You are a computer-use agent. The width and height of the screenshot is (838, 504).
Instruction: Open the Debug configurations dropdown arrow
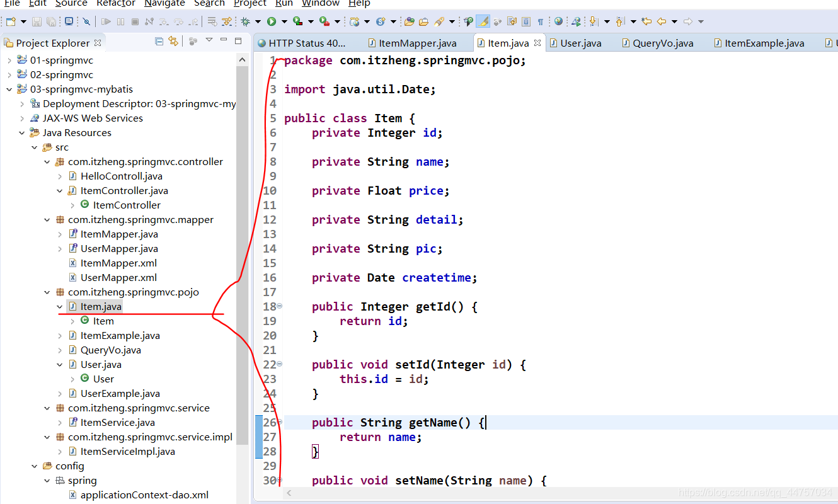258,21
